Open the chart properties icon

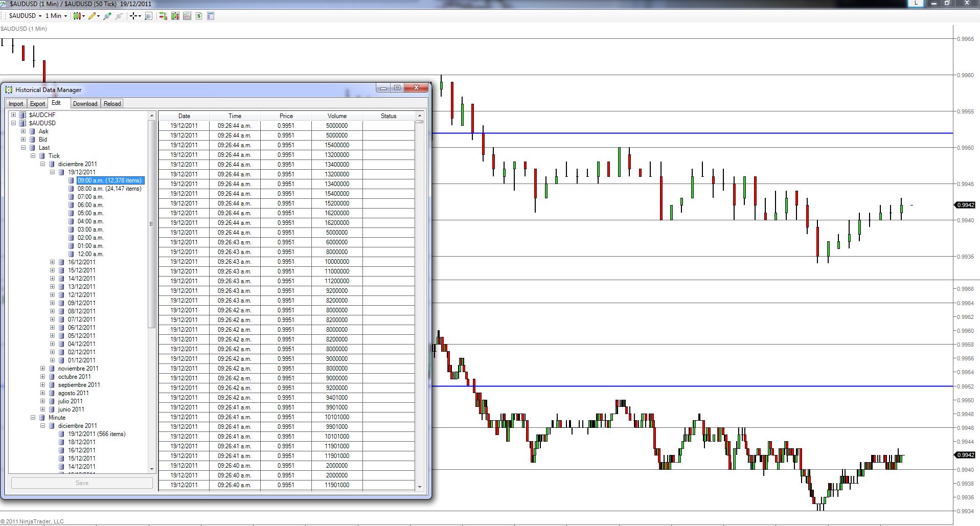point(211,16)
